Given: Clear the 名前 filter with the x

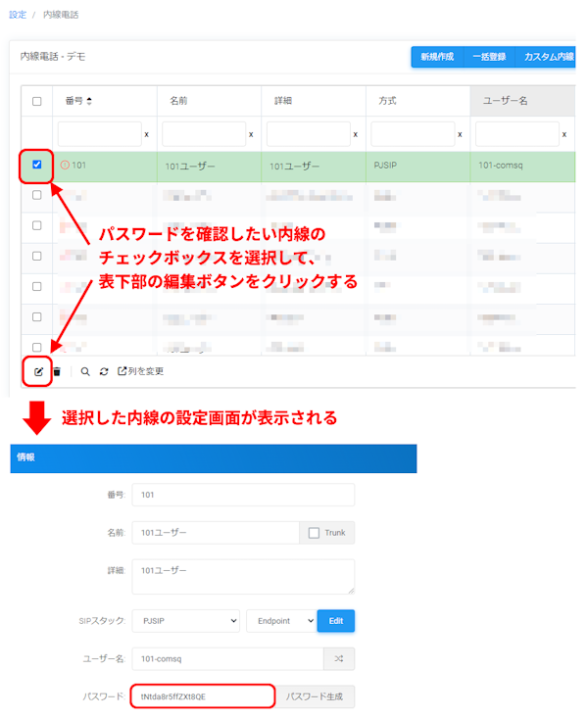Looking at the screenshot, I should tap(250, 134).
